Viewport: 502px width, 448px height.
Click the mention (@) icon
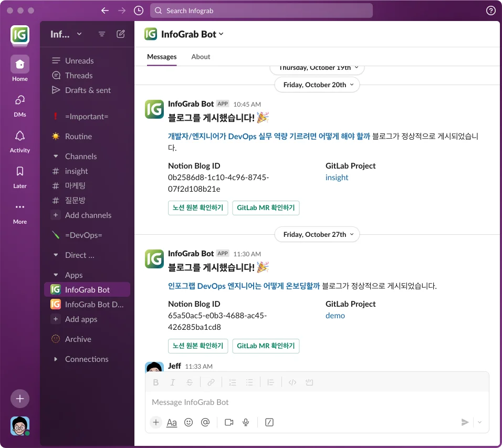tap(205, 422)
